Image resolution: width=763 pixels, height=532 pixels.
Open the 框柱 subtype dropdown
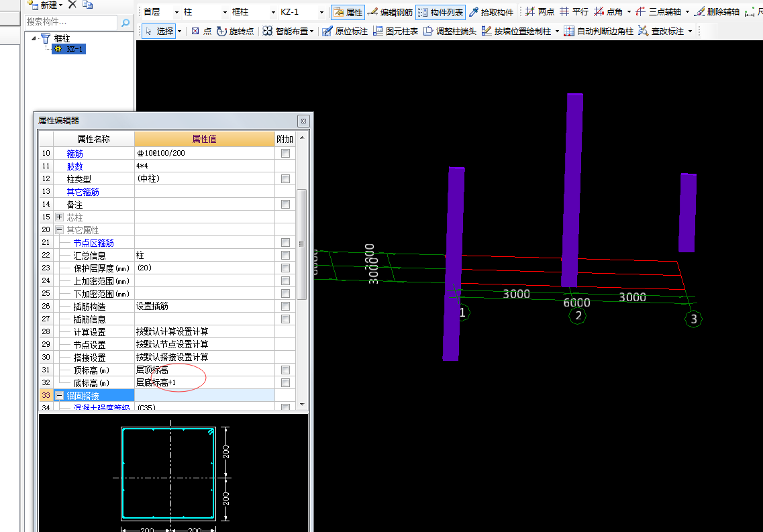[x=273, y=12]
